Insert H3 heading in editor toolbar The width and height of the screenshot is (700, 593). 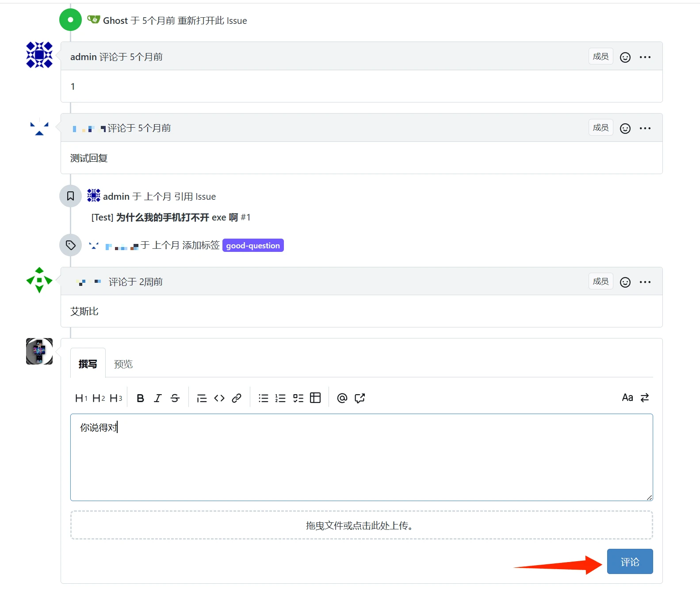click(x=116, y=398)
